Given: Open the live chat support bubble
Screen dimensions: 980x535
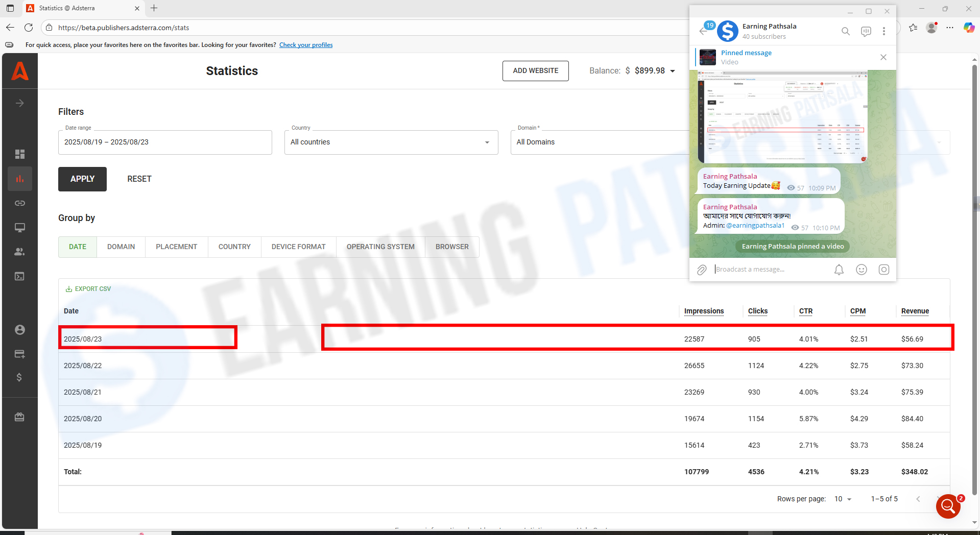Looking at the screenshot, I should (x=948, y=506).
